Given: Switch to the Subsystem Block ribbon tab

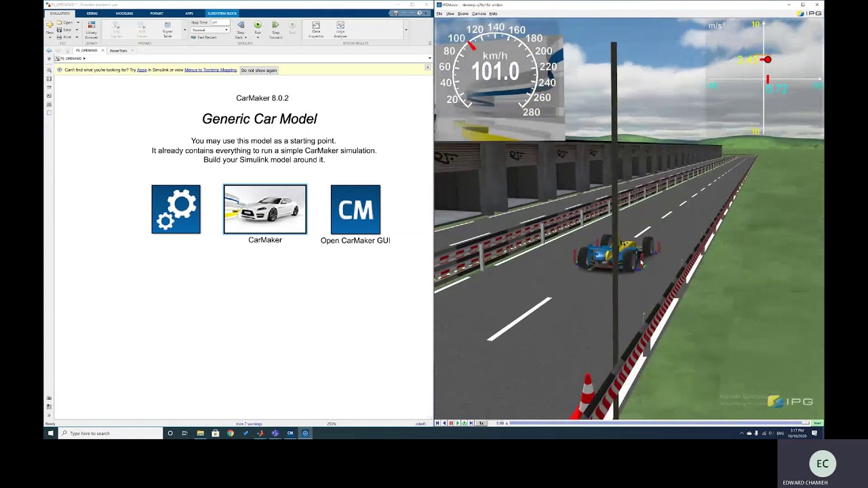Looking at the screenshot, I should [x=222, y=14].
